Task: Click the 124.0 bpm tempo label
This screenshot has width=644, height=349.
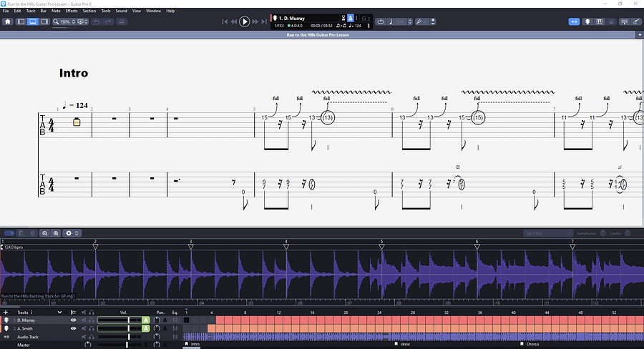Action: click(14, 247)
